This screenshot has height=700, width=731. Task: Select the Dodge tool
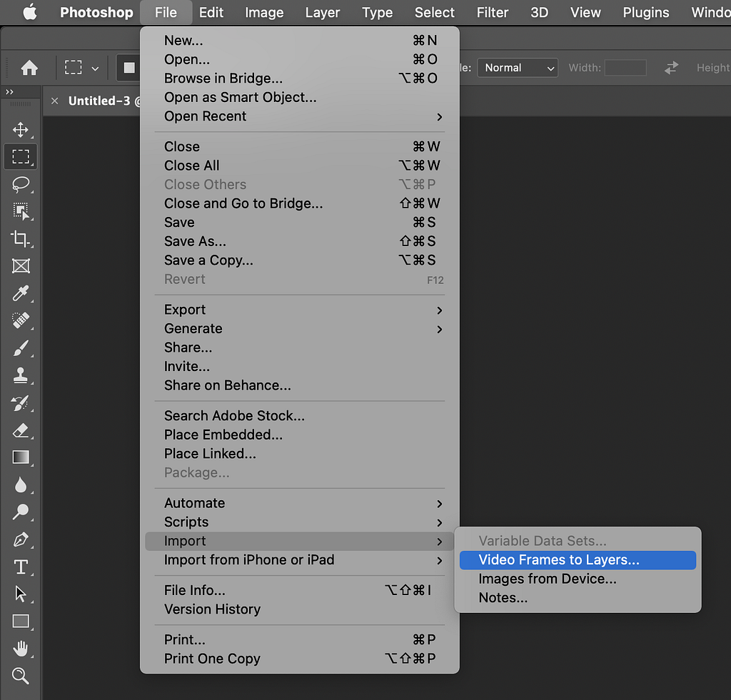(21, 512)
